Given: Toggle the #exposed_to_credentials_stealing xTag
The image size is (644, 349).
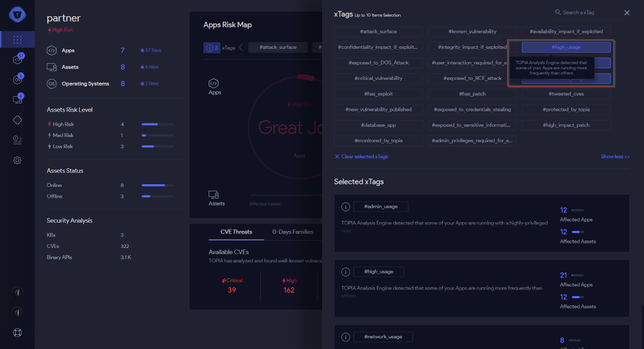Looking at the screenshot, I should (472, 109).
